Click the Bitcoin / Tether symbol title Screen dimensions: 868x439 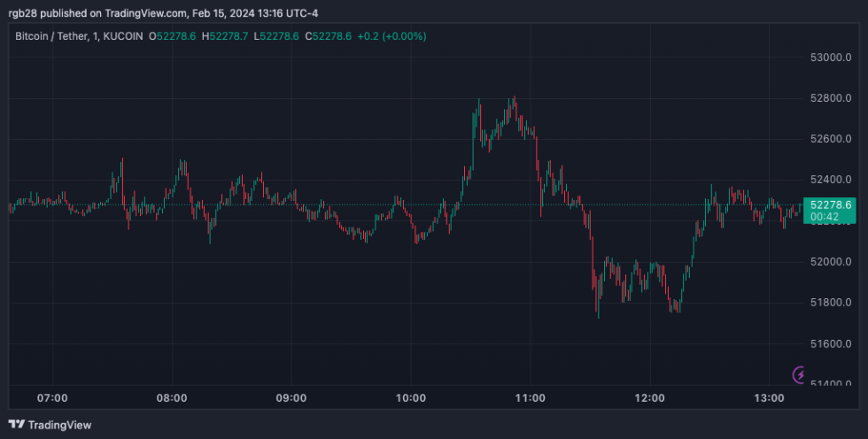51,36
